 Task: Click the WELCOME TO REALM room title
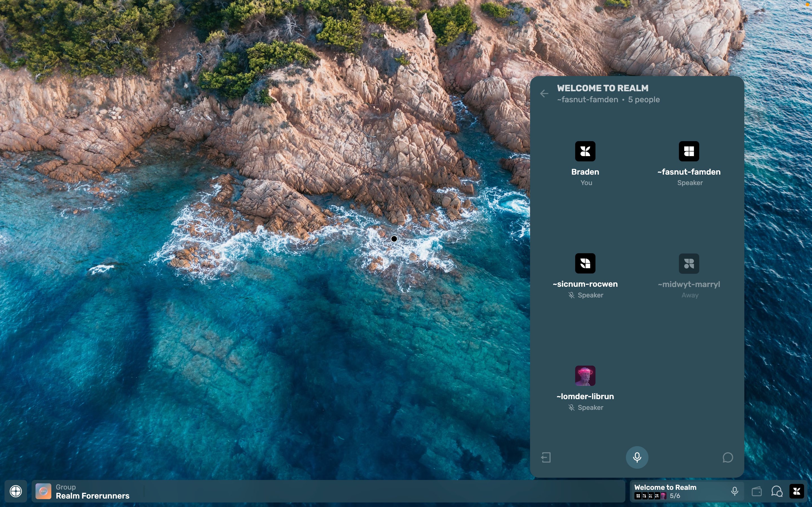tap(603, 88)
